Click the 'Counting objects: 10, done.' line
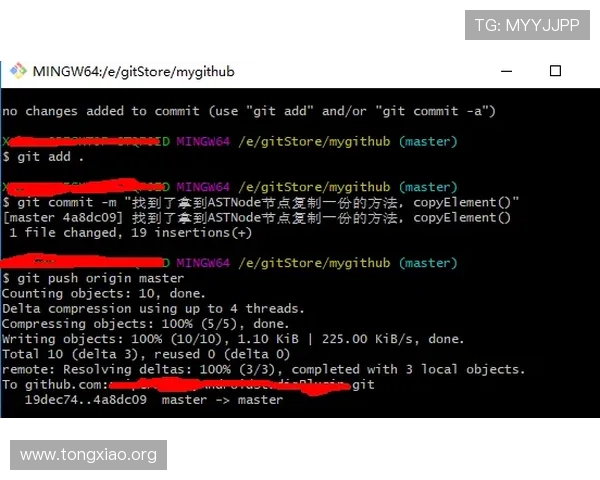This screenshot has width=600, height=480. click(101, 294)
